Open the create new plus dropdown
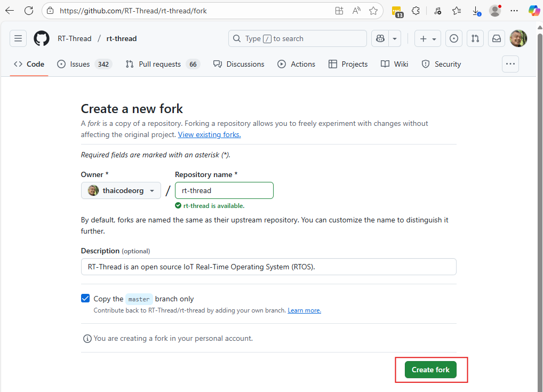The height and width of the screenshot is (392, 543). tap(428, 38)
